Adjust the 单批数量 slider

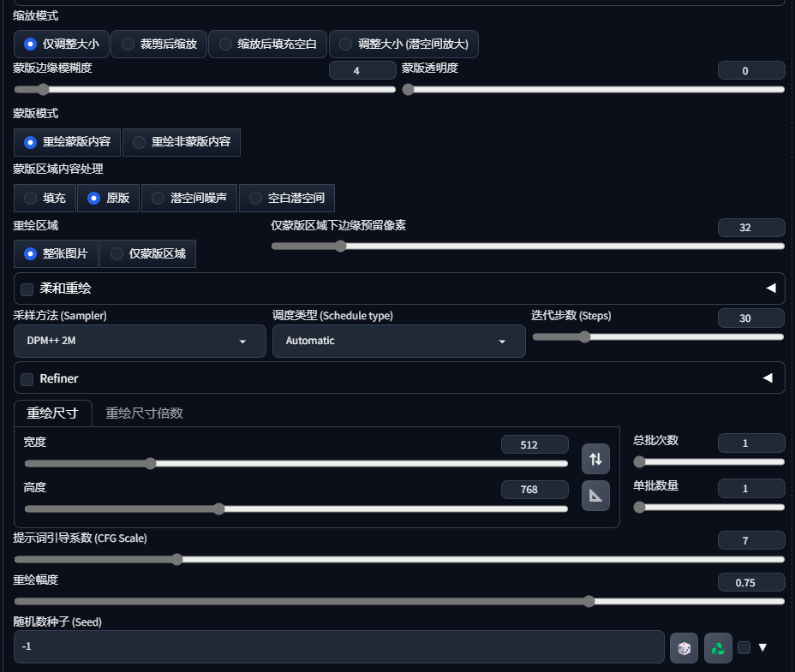(708, 508)
